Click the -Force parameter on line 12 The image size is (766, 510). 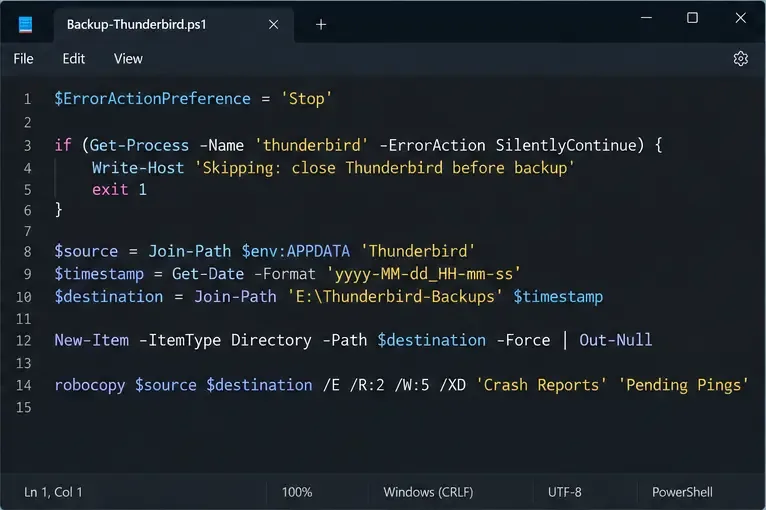coord(523,340)
